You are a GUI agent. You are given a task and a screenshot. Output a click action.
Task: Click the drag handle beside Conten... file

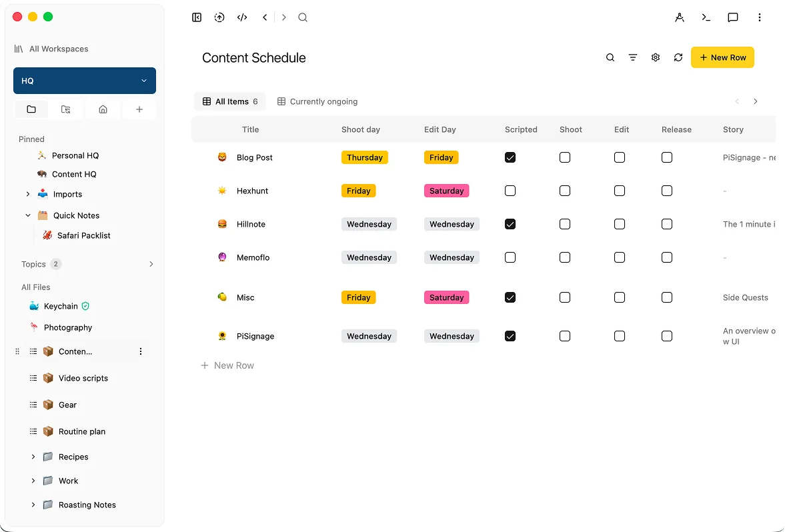click(x=17, y=351)
